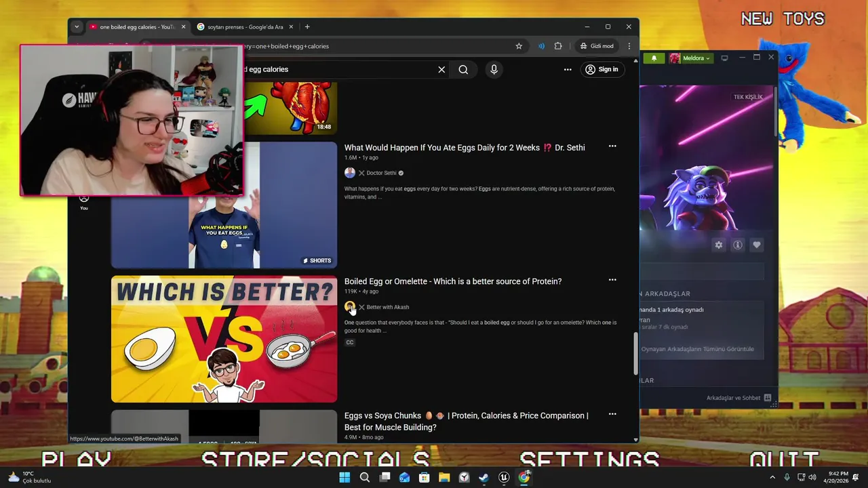
Task: Open the volume control in system tray
Action: click(812, 477)
